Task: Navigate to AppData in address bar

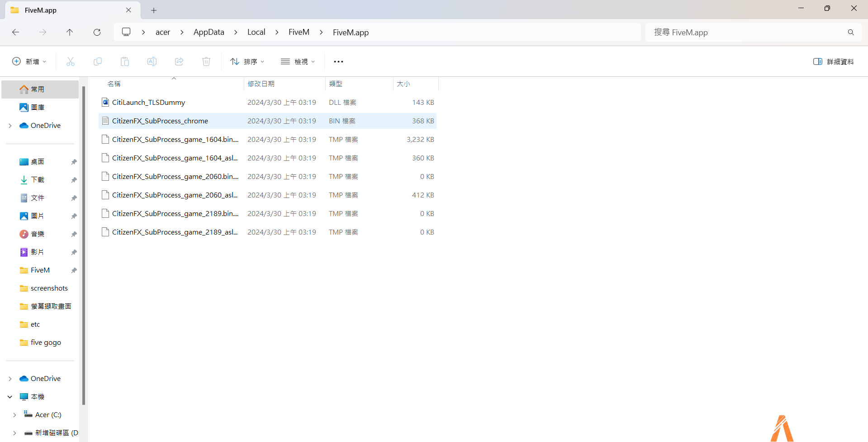Action: coord(209,32)
